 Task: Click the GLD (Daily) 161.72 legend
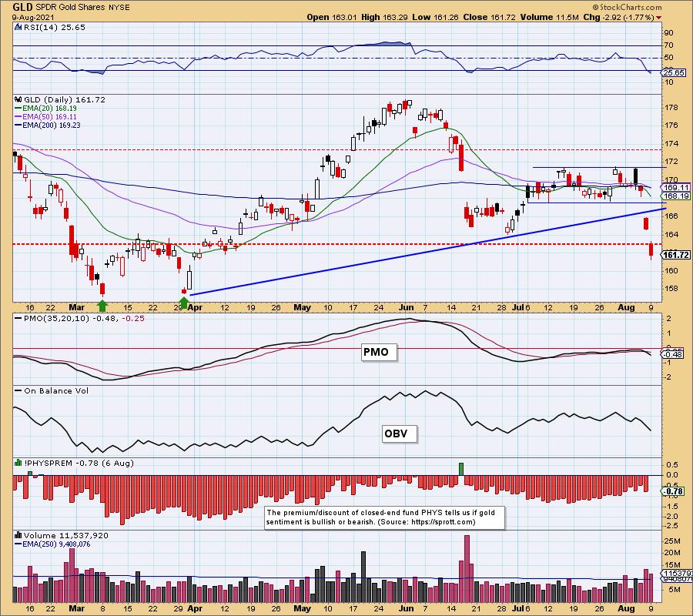pos(65,100)
